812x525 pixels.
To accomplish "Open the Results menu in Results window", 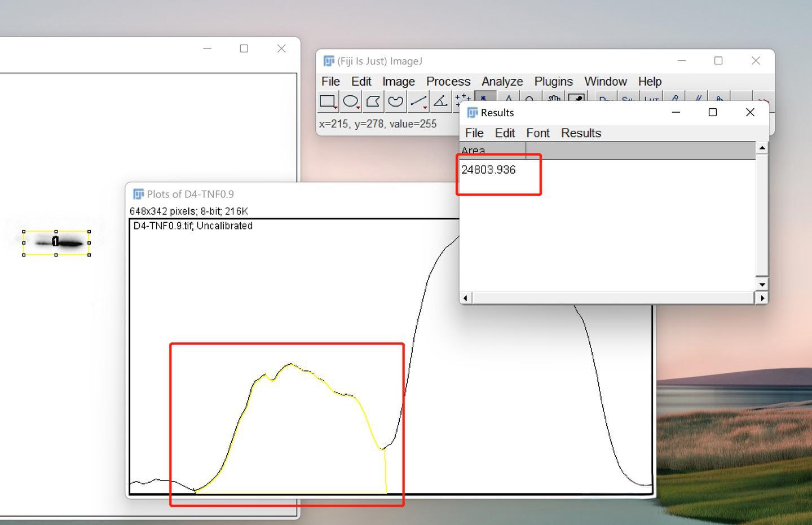I will pos(581,133).
